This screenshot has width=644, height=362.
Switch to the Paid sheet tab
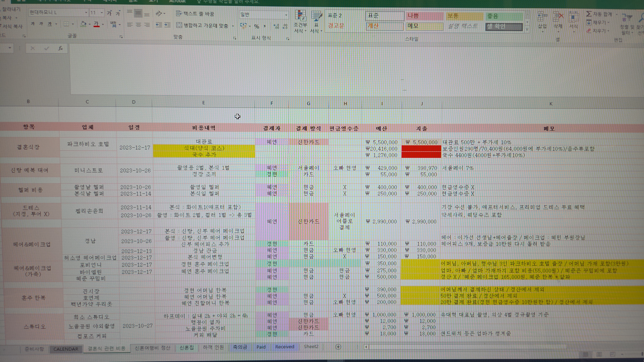click(x=261, y=347)
